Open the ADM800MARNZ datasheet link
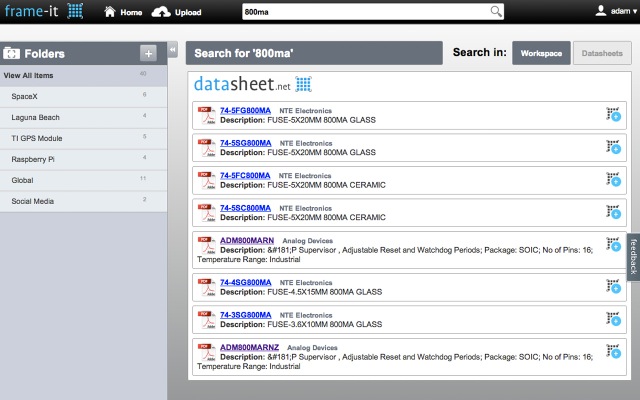The image size is (640, 400). pos(249,347)
